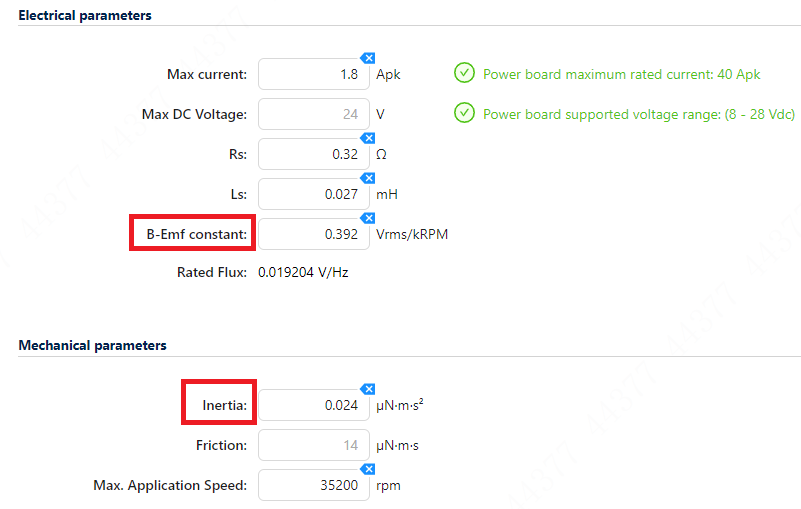Click the reset badge on Ls field
The height and width of the screenshot is (509, 801).
(x=367, y=178)
